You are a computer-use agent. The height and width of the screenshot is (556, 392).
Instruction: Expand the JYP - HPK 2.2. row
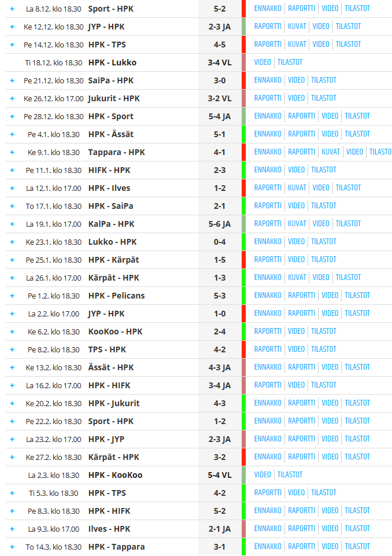[x=12, y=314]
